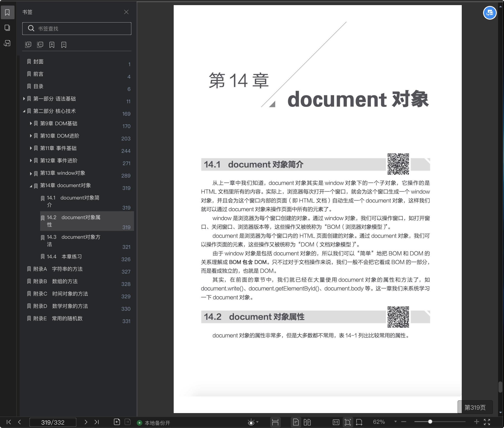Add a new bookmark icon
504x428 pixels.
click(x=52, y=45)
